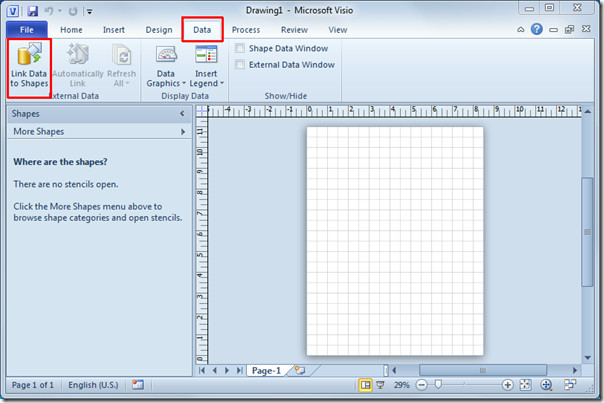The height and width of the screenshot is (403, 604).
Task: Click the zoom slider thumb
Action: 438,385
